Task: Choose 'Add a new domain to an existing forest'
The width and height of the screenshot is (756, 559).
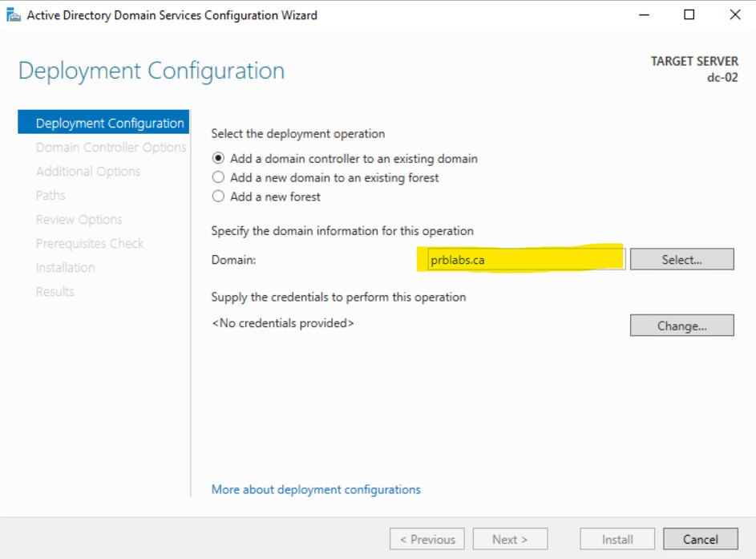Action: click(218, 177)
